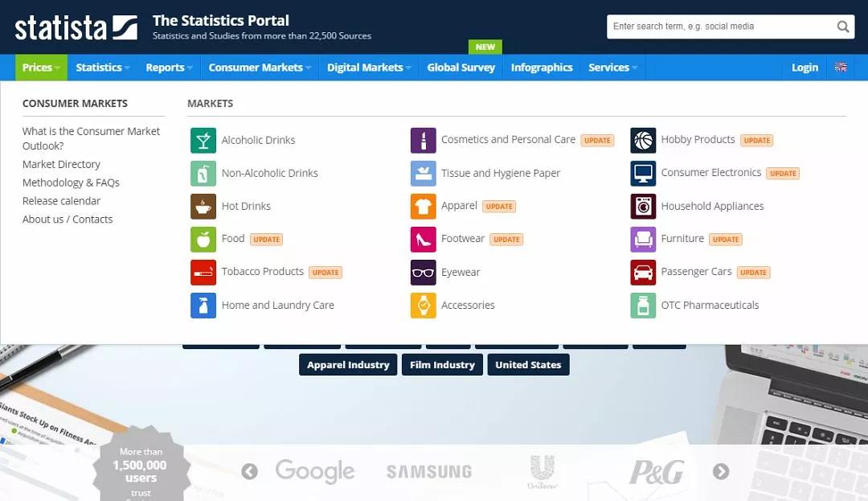Image resolution: width=868 pixels, height=501 pixels.
Task: Select the Hot Drinks market link
Action: tap(247, 207)
